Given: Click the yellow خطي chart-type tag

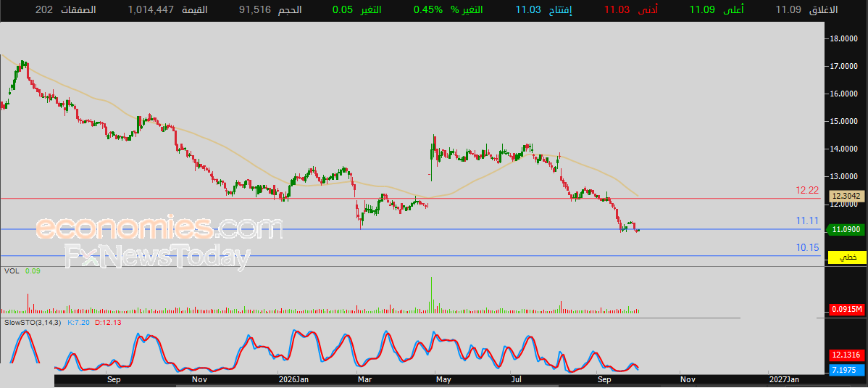Looking at the screenshot, I should 847,257.
